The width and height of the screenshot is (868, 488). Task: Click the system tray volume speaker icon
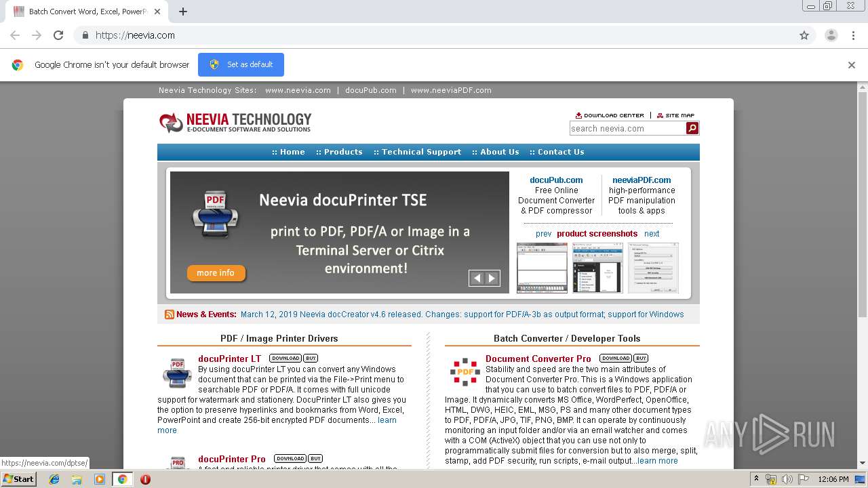(787, 479)
